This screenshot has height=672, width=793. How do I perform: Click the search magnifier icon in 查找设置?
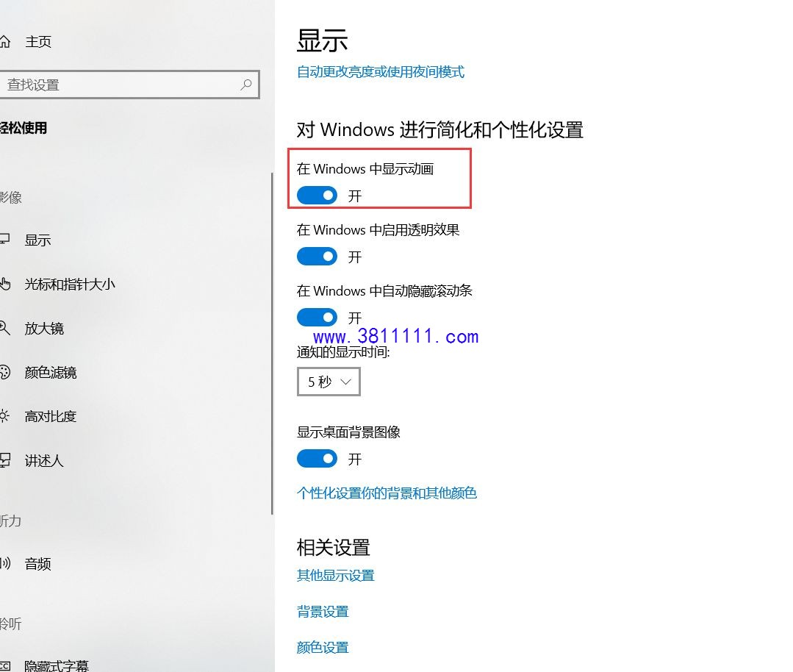pyautogui.click(x=245, y=85)
